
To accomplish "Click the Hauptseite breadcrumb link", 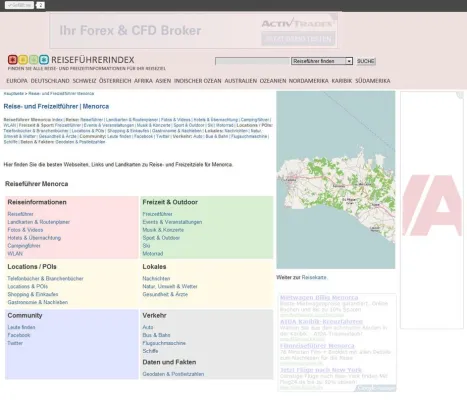I will click(x=13, y=93).
